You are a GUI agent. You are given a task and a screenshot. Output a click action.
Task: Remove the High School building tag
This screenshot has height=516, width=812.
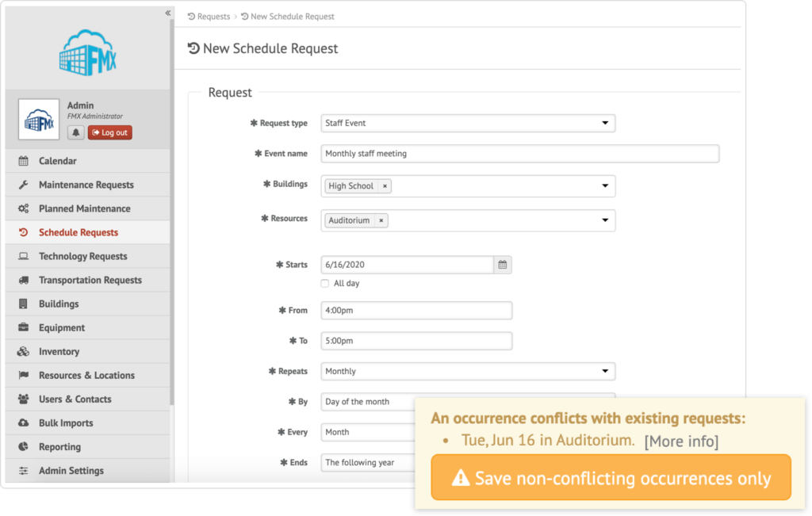385,186
